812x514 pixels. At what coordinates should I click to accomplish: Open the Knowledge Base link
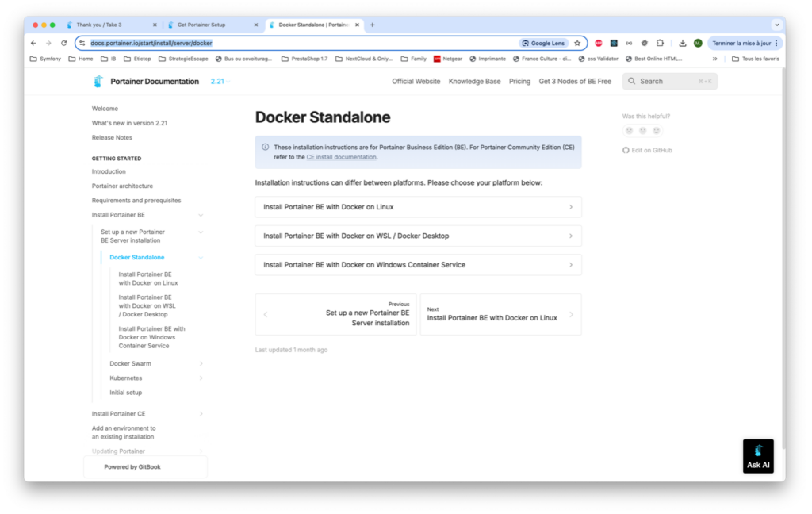click(x=474, y=82)
